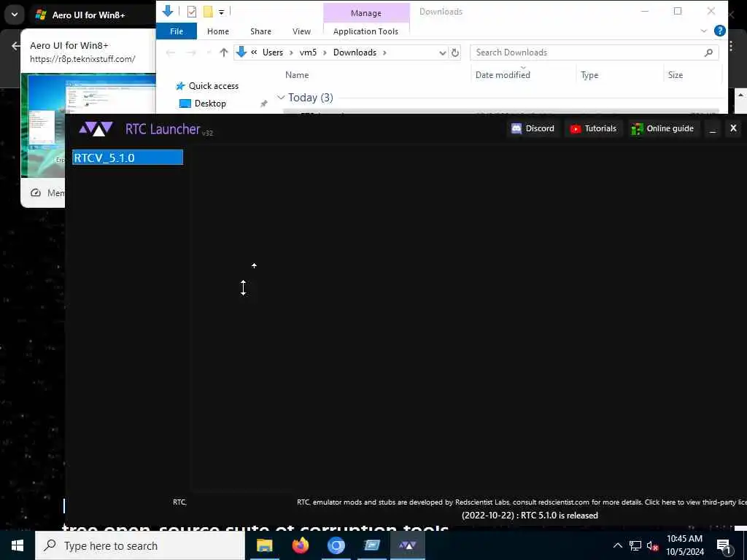Click the Aero UI page preview thumbnail

(88, 125)
